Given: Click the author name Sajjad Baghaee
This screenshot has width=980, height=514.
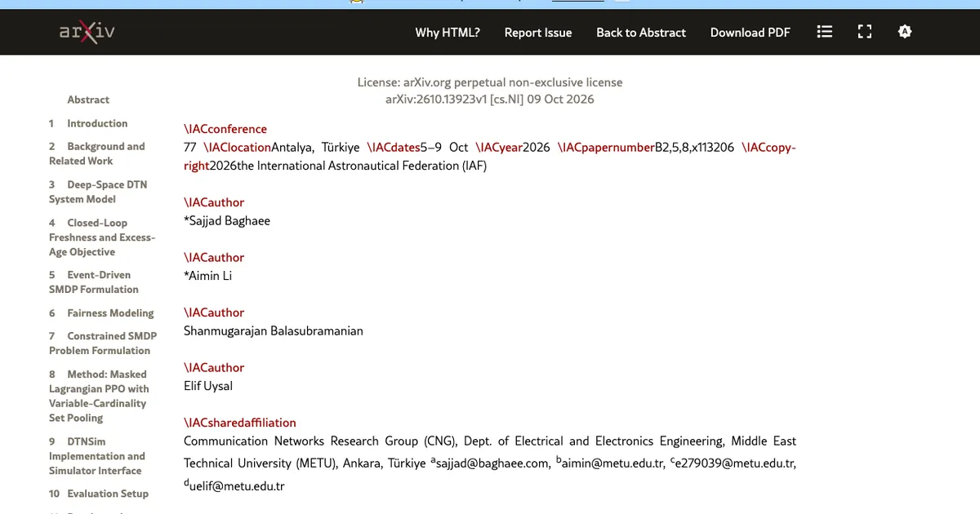Looking at the screenshot, I should coord(229,220).
